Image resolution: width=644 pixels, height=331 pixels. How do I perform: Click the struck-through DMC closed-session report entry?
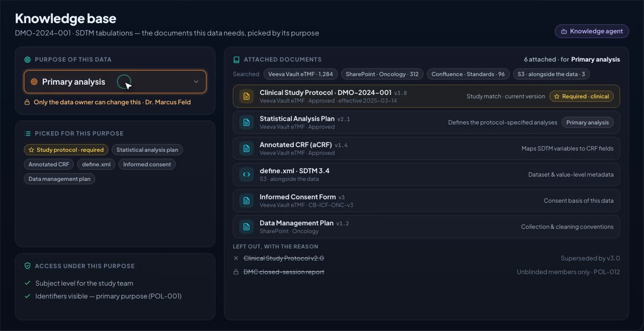pos(284,272)
